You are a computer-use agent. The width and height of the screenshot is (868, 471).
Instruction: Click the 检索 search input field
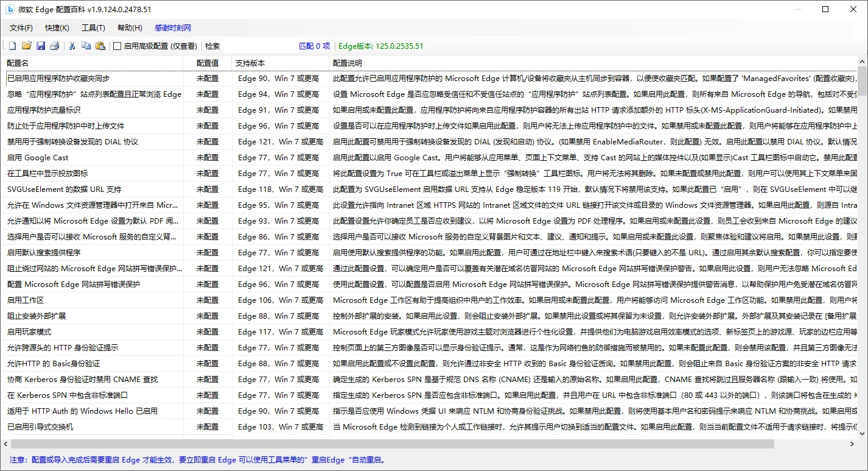point(259,46)
